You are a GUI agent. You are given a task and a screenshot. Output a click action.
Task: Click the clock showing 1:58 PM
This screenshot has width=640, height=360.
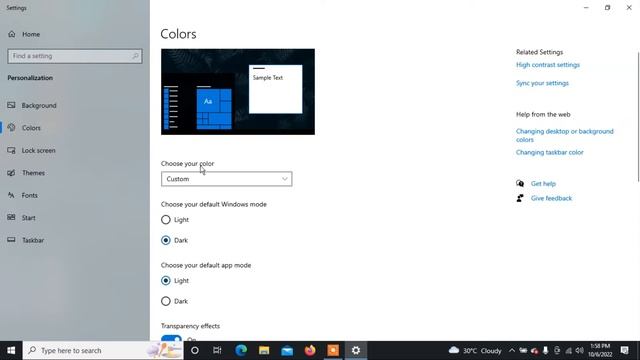(600, 350)
